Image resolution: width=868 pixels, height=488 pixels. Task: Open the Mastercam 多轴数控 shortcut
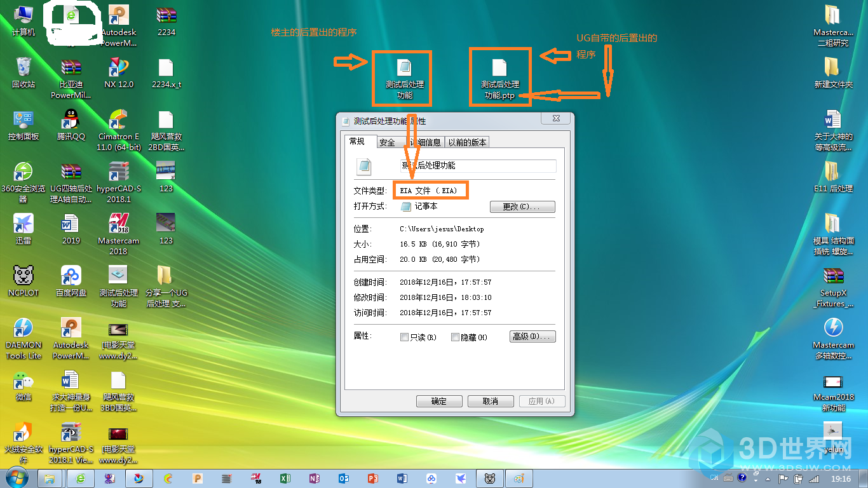(x=833, y=339)
